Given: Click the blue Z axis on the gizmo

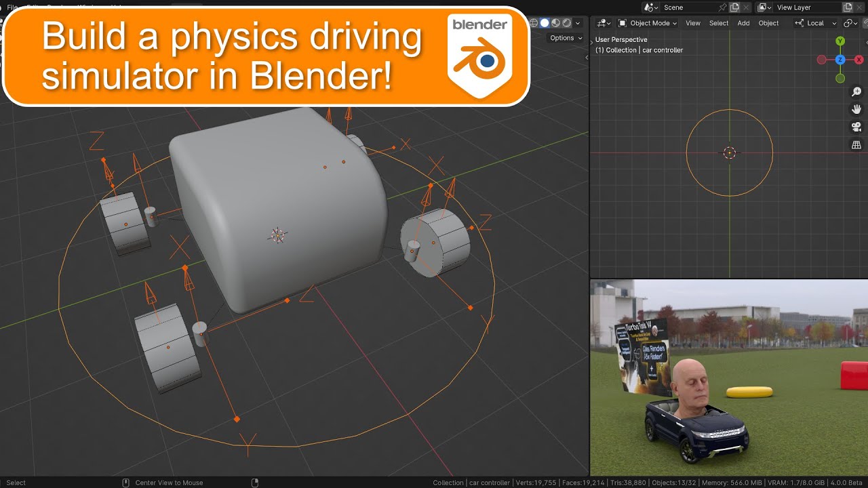Looking at the screenshot, I should point(840,60).
